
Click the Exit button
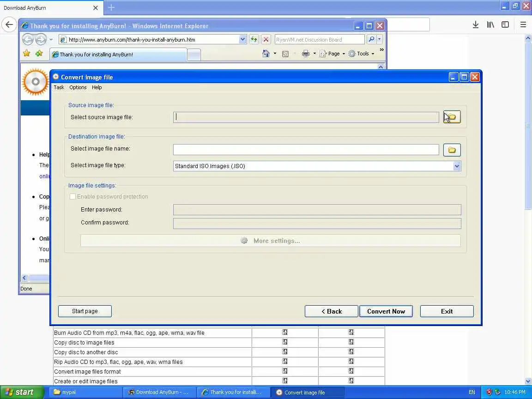[x=447, y=311]
